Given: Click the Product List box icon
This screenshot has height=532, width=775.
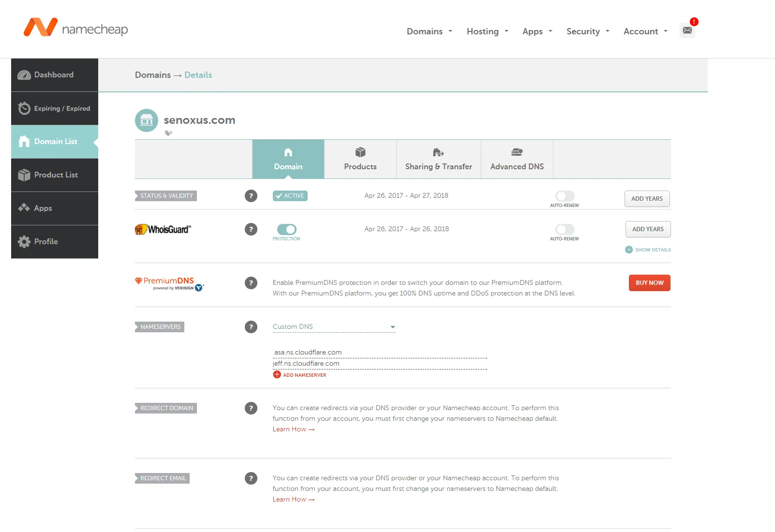Looking at the screenshot, I should pos(24,175).
